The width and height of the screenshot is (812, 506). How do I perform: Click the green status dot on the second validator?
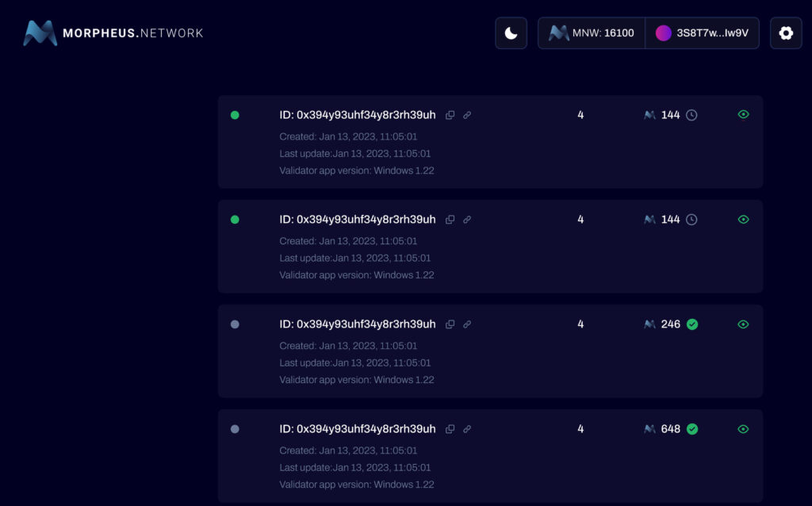[235, 219]
